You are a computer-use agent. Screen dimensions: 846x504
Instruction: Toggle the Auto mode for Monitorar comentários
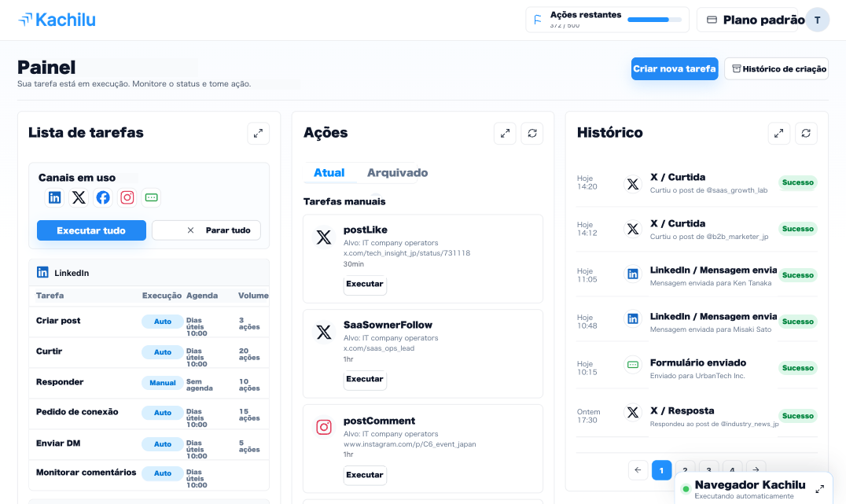[x=163, y=473]
